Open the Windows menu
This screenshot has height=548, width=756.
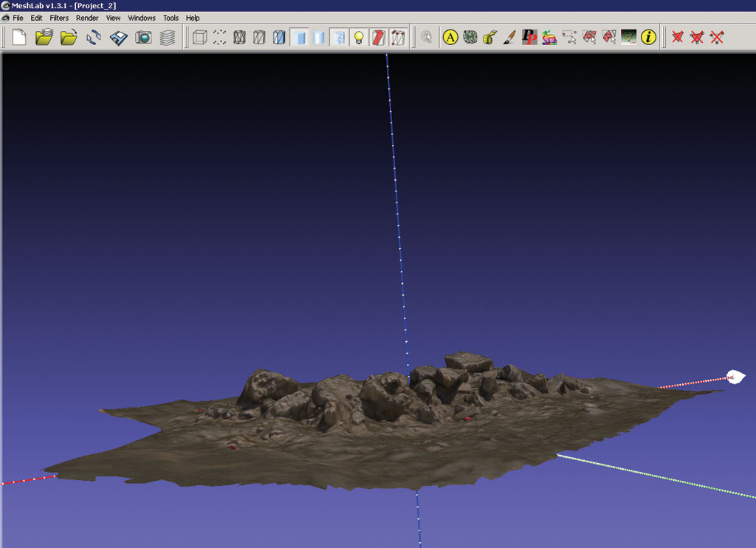click(142, 18)
